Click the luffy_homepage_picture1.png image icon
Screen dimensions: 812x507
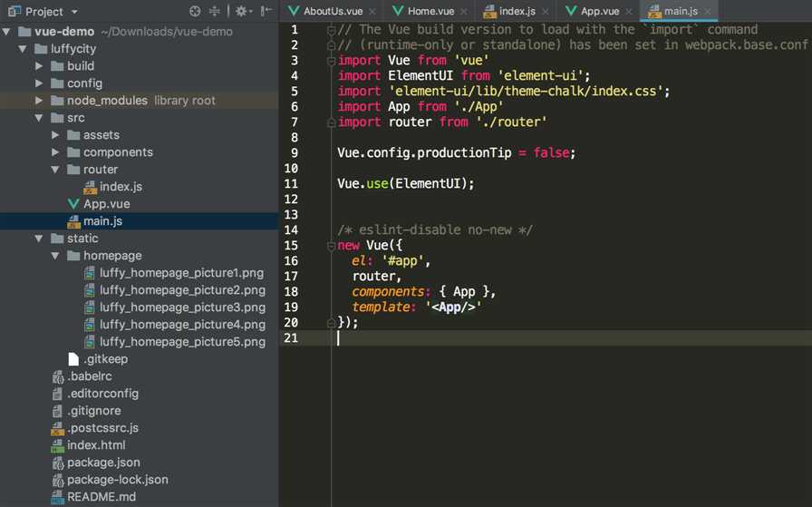pyautogui.click(x=90, y=273)
